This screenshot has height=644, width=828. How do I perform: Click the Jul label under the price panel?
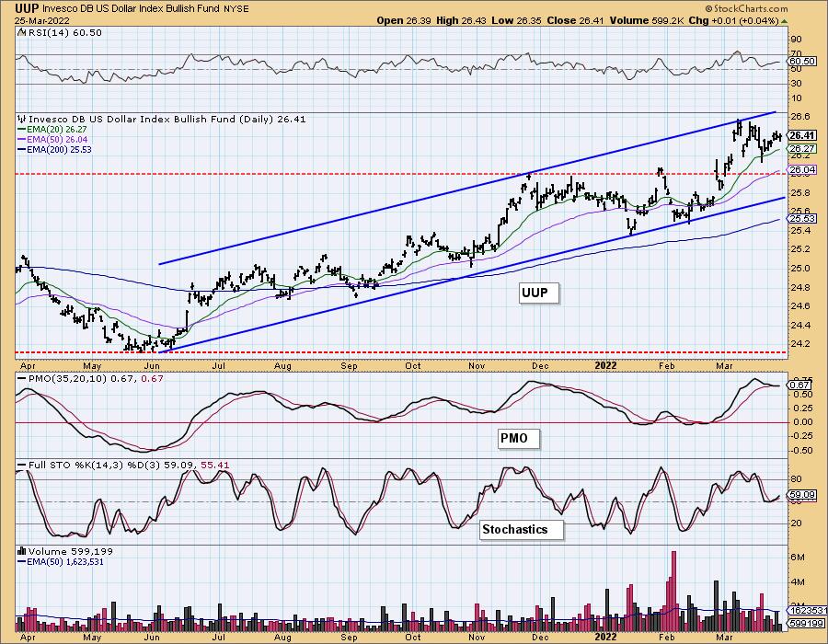[218, 365]
